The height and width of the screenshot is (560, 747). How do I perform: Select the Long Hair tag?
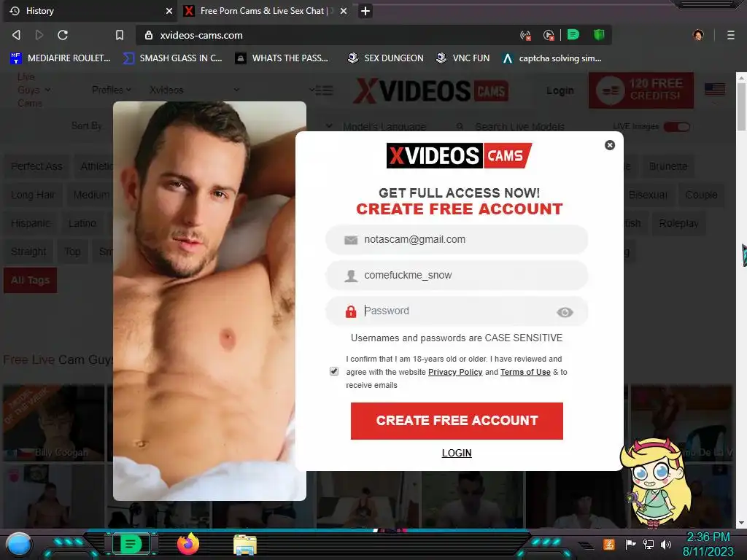click(33, 195)
